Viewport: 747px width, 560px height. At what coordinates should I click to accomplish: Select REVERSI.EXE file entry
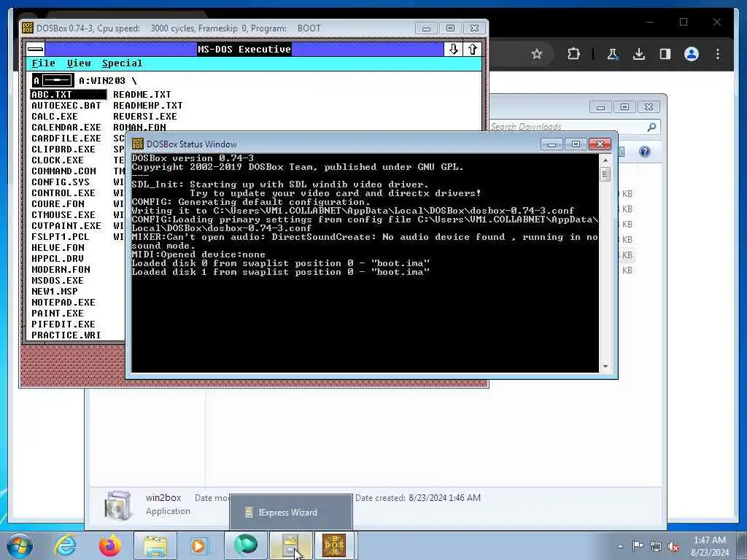click(145, 116)
